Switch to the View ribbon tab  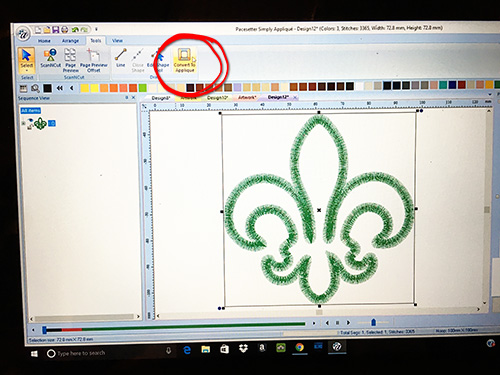(x=117, y=40)
